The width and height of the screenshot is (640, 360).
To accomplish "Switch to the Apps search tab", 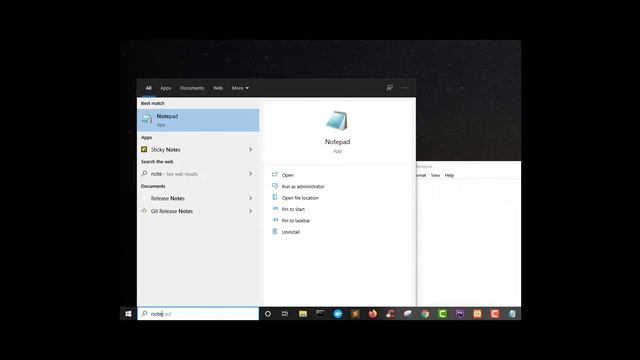I will tap(166, 88).
